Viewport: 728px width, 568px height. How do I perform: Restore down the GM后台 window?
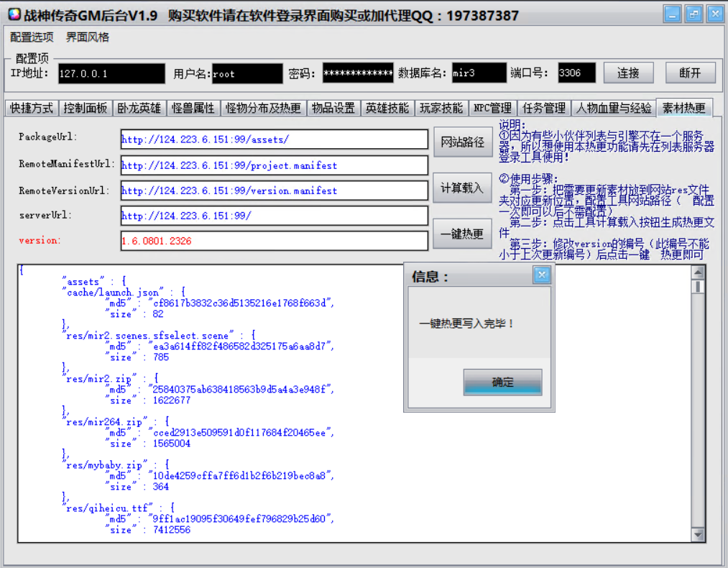(694, 14)
